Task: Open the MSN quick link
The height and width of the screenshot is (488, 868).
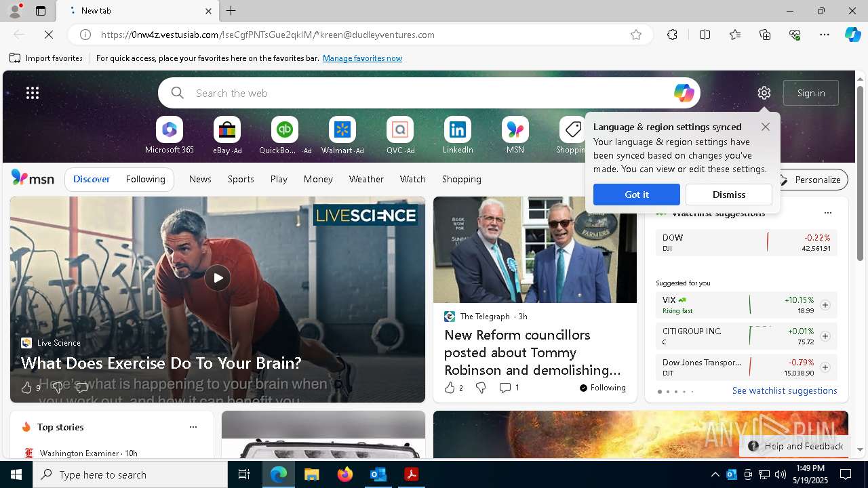Action: 515,136
